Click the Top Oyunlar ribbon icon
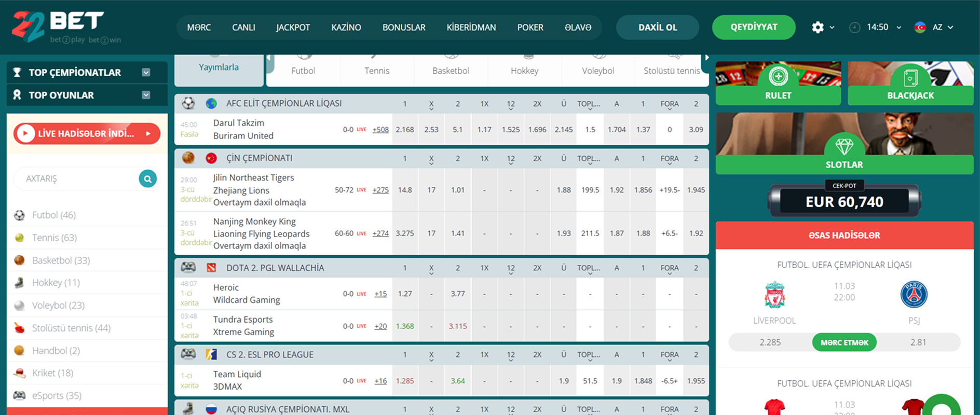Image resolution: width=980 pixels, height=415 pixels. point(17,95)
